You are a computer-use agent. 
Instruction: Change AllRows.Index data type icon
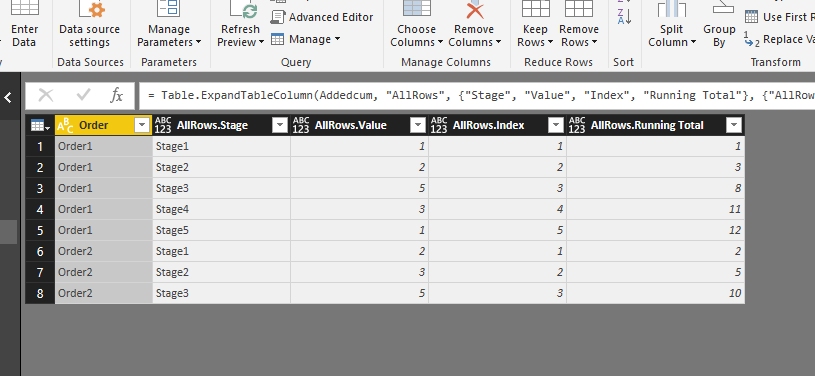click(439, 125)
